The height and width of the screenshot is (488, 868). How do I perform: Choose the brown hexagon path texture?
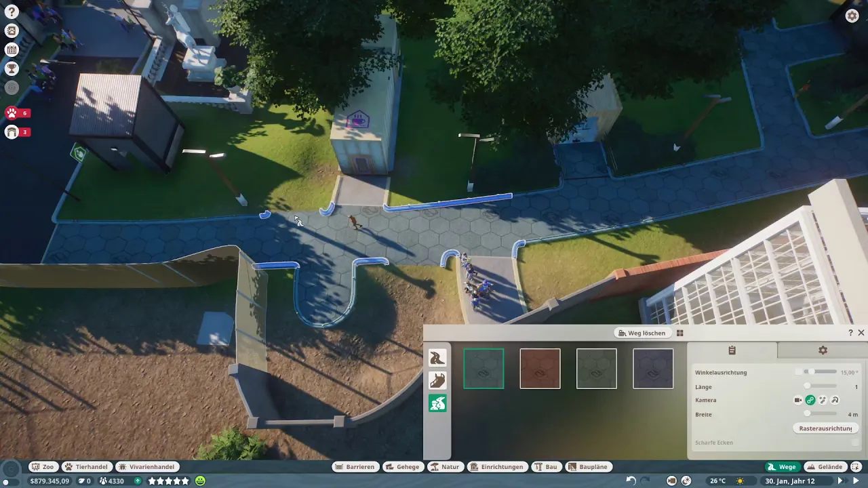(x=540, y=369)
